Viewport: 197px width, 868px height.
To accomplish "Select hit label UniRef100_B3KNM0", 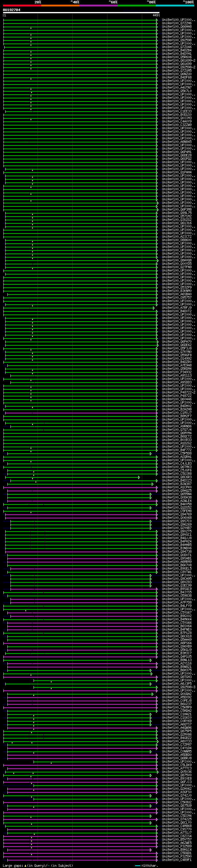I will (x=177, y=291).
